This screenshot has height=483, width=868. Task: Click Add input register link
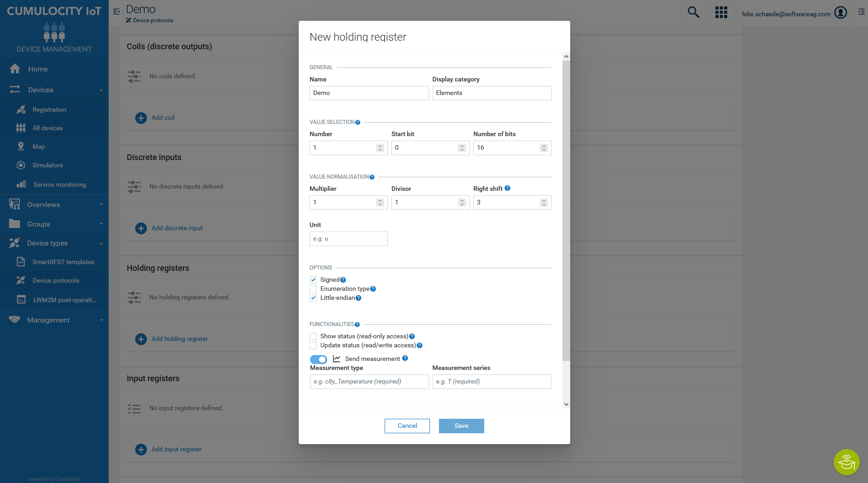pyautogui.click(x=176, y=449)
